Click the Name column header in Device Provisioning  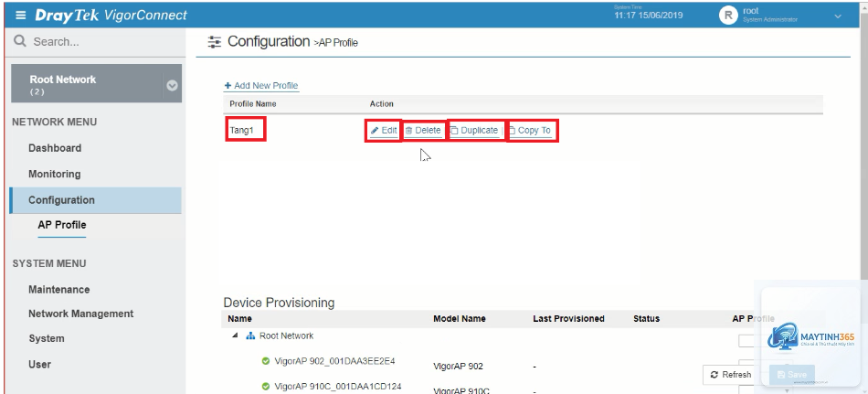(239, 319)
